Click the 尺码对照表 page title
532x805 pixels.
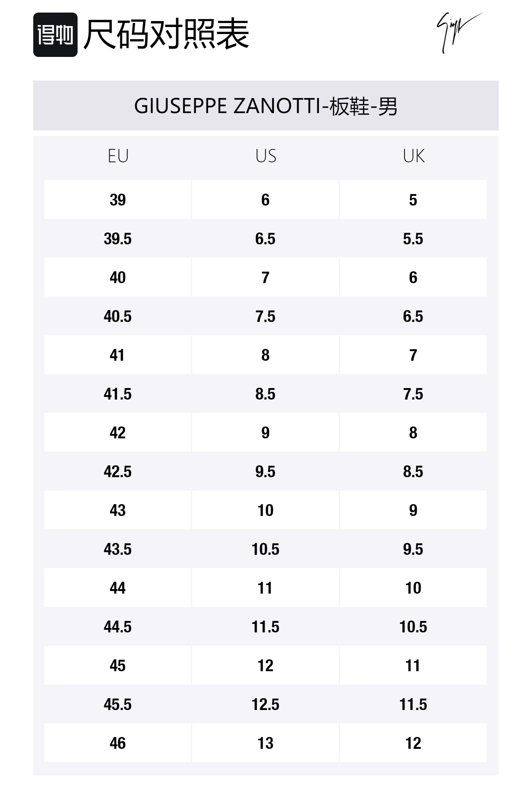click(166, 35)
